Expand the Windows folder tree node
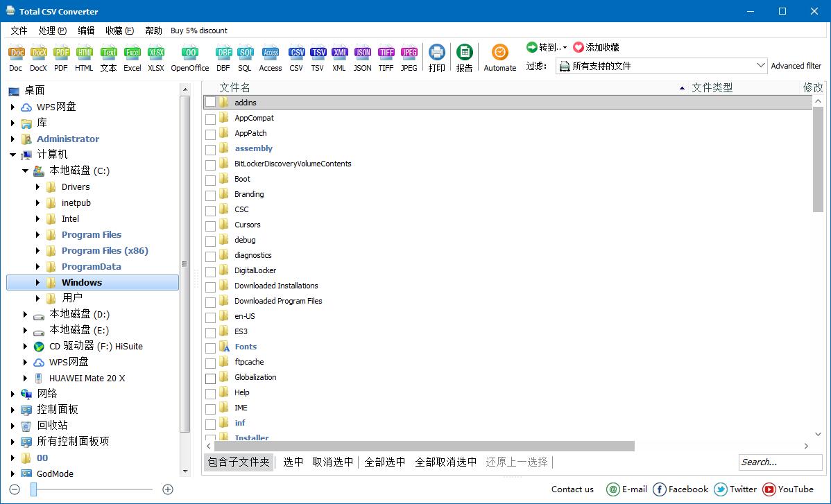Image resolution: width=831 pixels, height=504 pixels. (37, 282)
